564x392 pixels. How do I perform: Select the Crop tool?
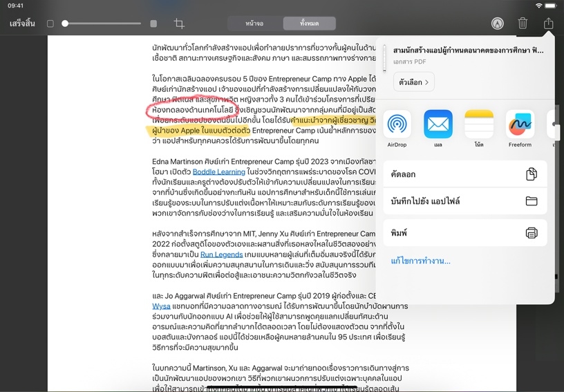[179, 24]
